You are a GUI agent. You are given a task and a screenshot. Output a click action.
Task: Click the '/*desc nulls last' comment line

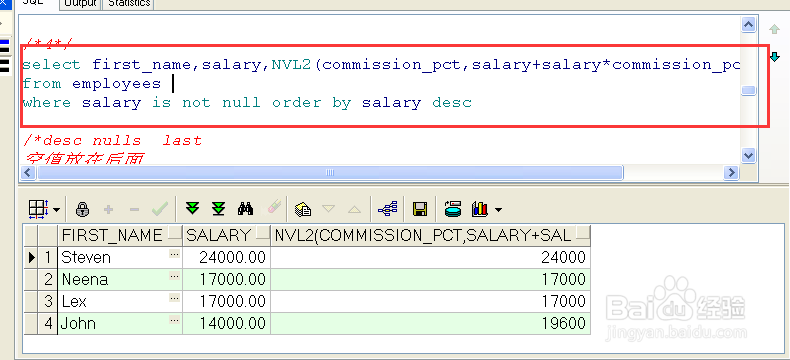pyautogui.click(x=113, y=140)
